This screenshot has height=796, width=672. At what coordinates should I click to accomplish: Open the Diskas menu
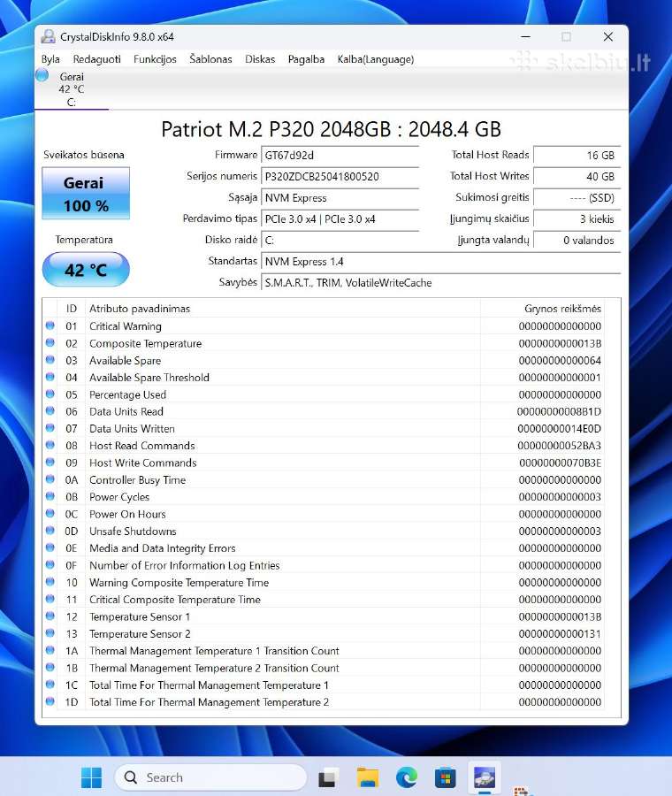(260, 59)
